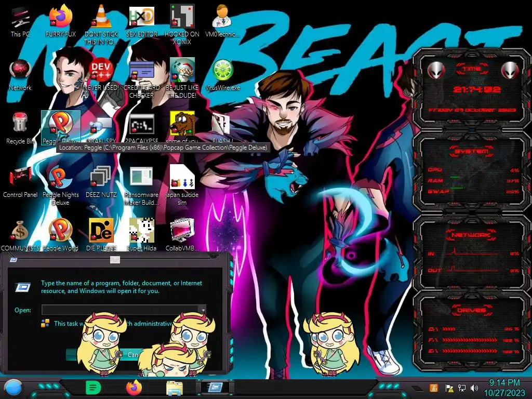
Task: Click the Start orb on taskbar
Action: [x=13, y=388]
